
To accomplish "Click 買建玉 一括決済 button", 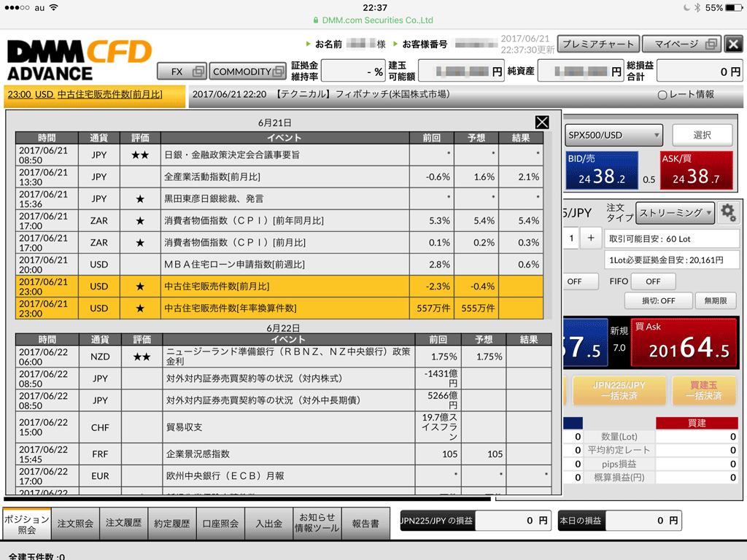I will click(x=704, y=391).
